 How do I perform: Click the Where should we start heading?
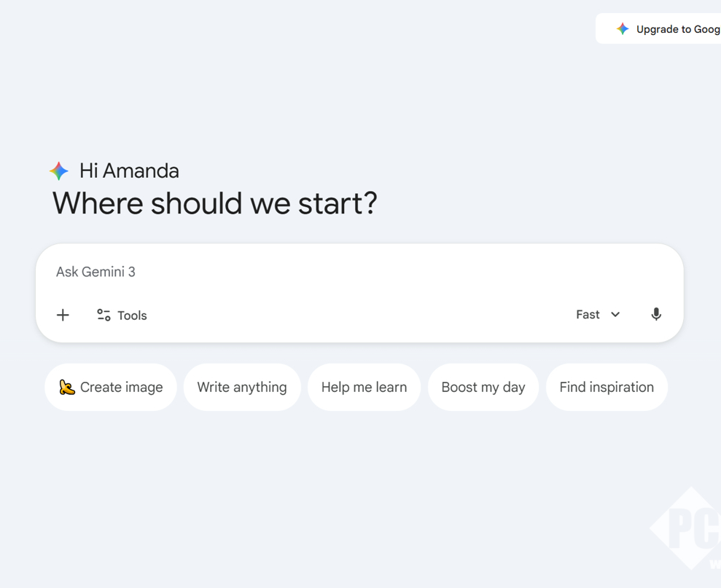[x=214, y=203]
